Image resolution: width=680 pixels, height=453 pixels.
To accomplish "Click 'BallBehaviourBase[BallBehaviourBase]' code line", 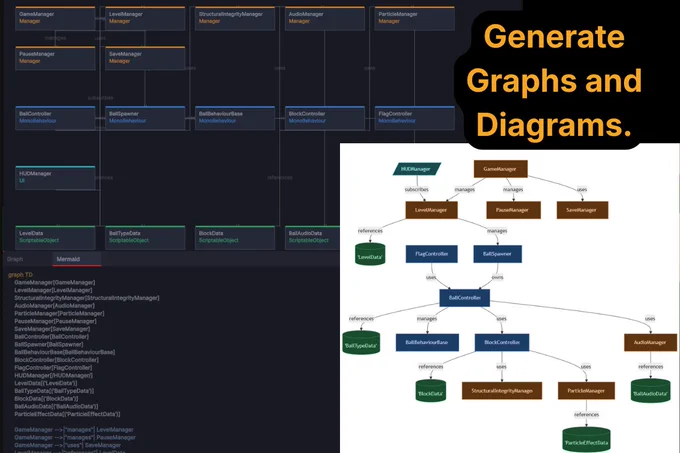I will click(65, 352).
